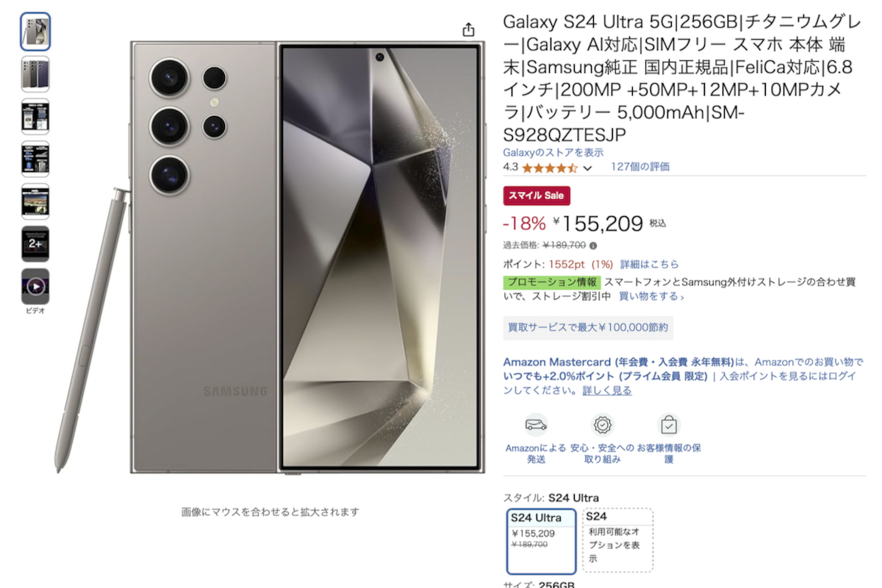The image size is (882, 588).
Task: Click the security shield badge icon
Action: [603, 425]
